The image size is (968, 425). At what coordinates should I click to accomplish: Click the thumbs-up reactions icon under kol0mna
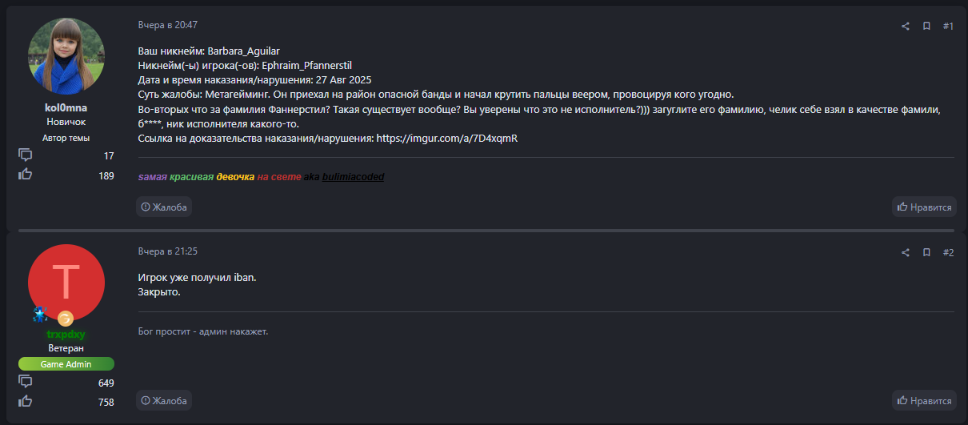point(26,175)
